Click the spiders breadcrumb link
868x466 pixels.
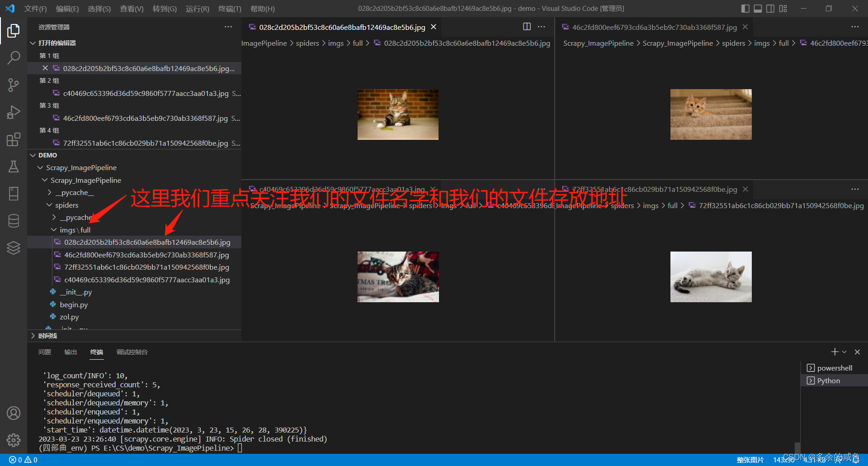307,43
